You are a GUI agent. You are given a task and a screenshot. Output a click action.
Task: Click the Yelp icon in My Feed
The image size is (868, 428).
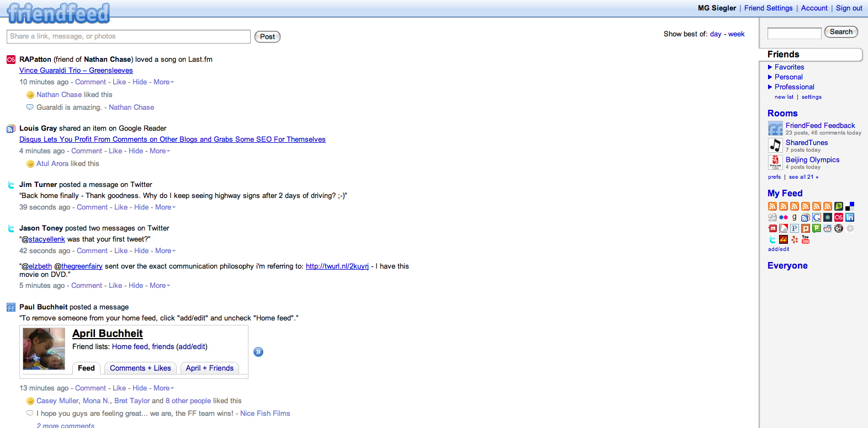pyautogui.click(x=795, y=239)
